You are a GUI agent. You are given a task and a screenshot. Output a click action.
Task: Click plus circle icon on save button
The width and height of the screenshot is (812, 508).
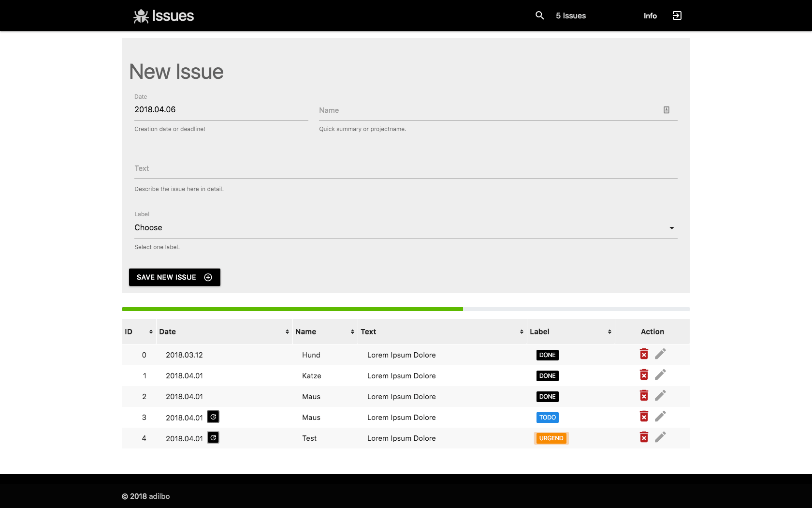[208, 277]
